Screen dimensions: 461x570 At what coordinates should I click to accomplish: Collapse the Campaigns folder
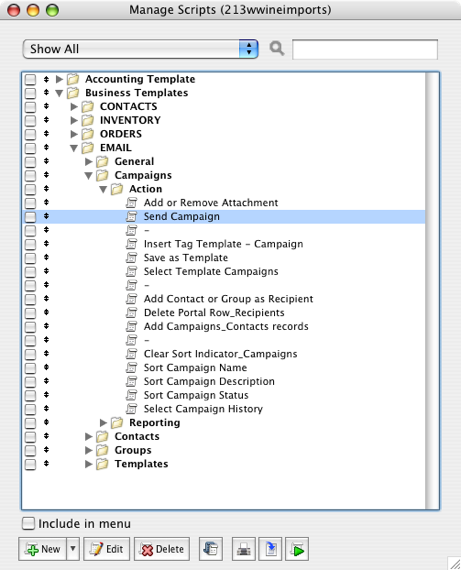point(88,176)
